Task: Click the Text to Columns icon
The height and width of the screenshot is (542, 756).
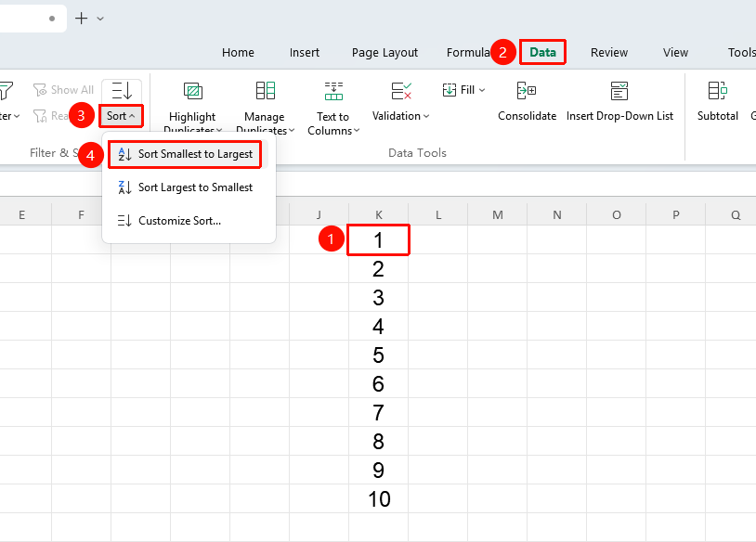Action: pyautogui.click(x=333, y=91)
